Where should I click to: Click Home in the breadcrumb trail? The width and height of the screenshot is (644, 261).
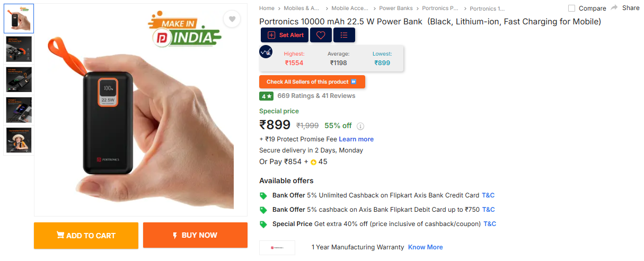coord(267,8)
